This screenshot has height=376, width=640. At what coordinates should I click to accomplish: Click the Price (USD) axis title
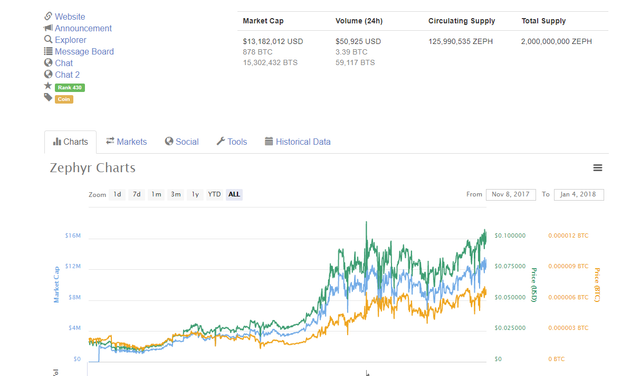(533, 285)
